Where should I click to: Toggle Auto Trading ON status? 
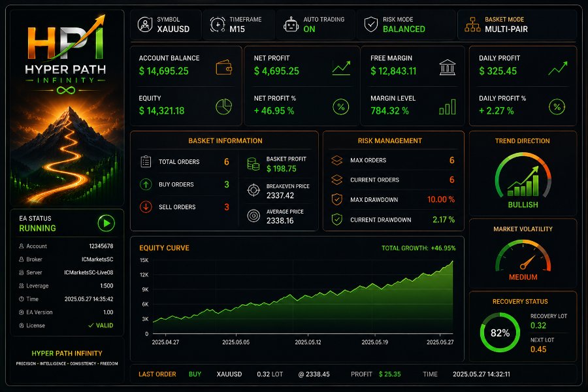tap(310, 29)
